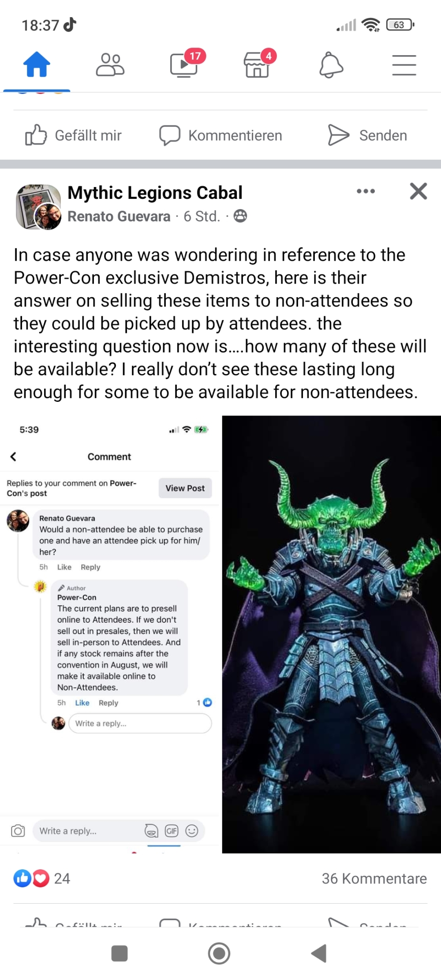Screen dimensions: 441x980
Task: Open the notifications bell
Action: [331, 65]
